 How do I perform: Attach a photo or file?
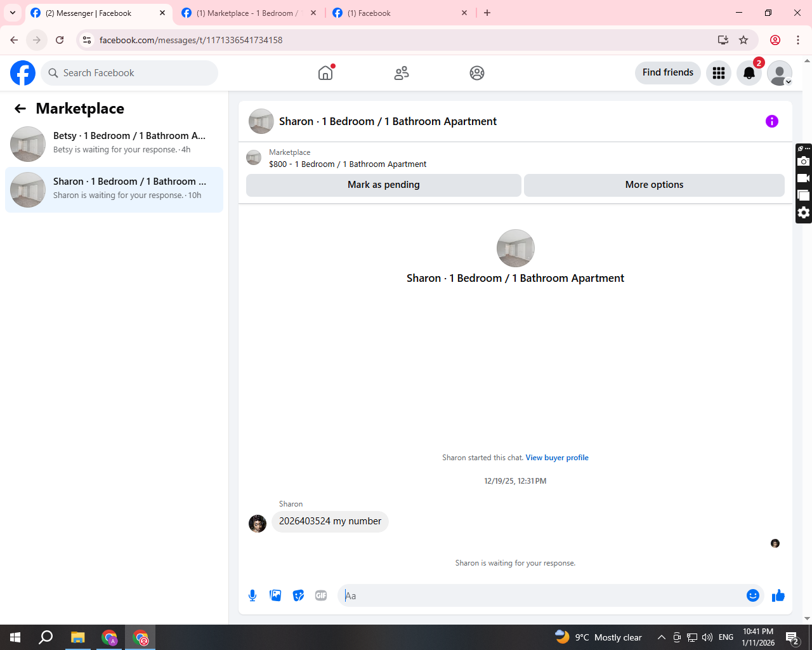click(275, 595)
